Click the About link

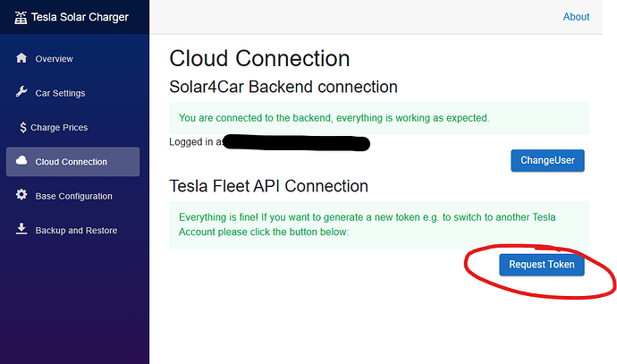[576, 17]
